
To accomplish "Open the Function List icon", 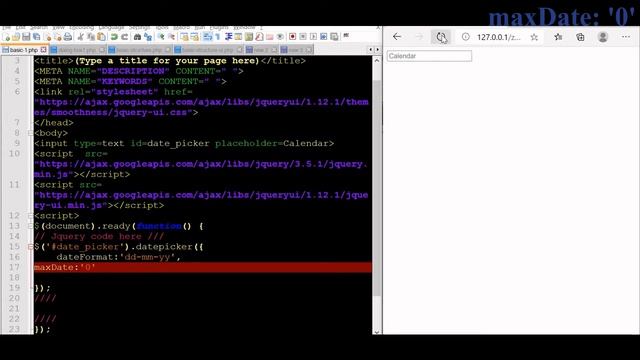I will pos(259,37).
